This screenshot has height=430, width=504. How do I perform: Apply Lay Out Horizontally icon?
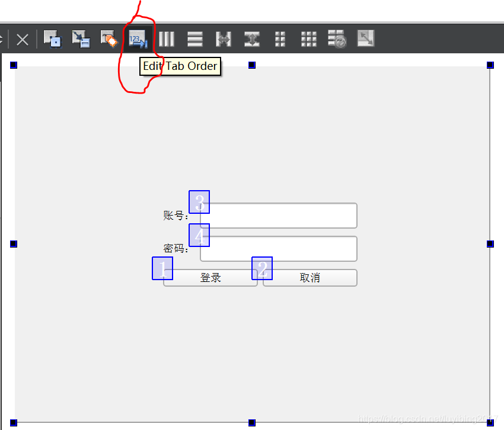pyautogui.click(x=167, y=39)
